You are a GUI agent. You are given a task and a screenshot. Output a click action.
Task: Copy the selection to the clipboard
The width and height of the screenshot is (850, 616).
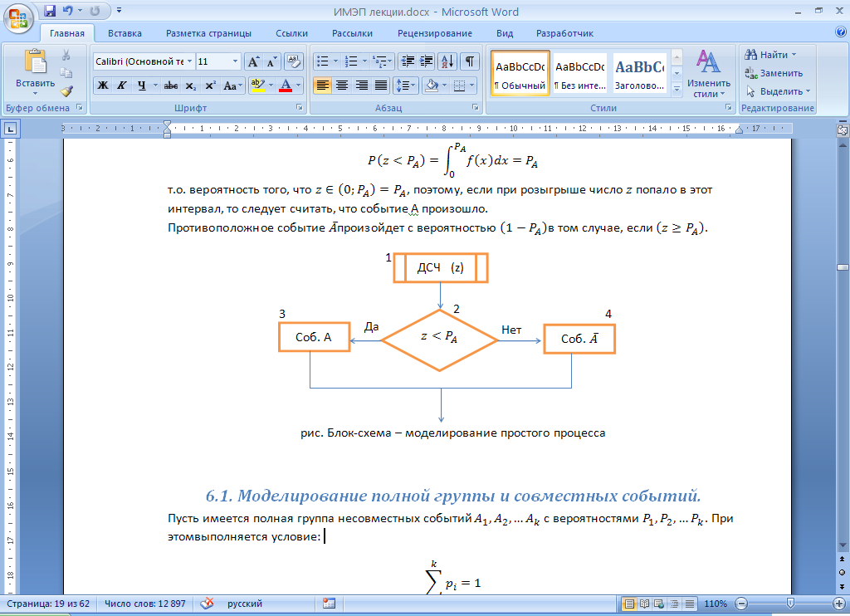(x=66, y=73)
